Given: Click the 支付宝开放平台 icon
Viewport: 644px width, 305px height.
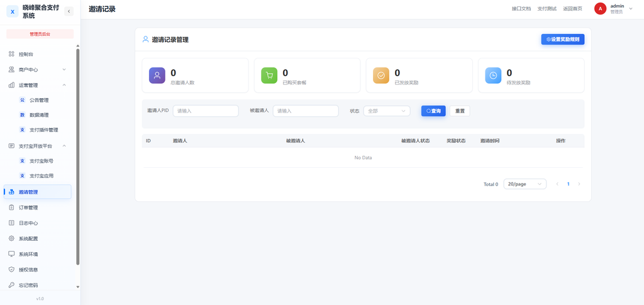Looking at the screenshot, I should (11, 146).
